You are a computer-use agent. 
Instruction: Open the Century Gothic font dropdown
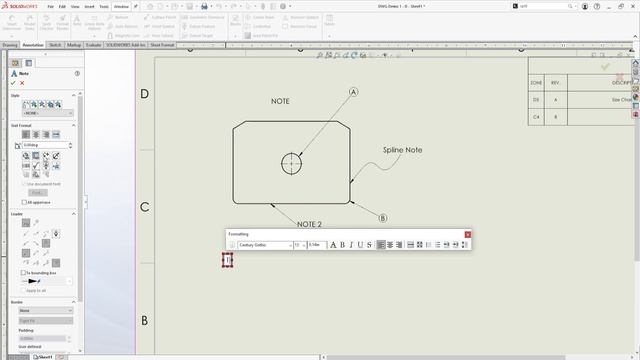pos(265,245)
